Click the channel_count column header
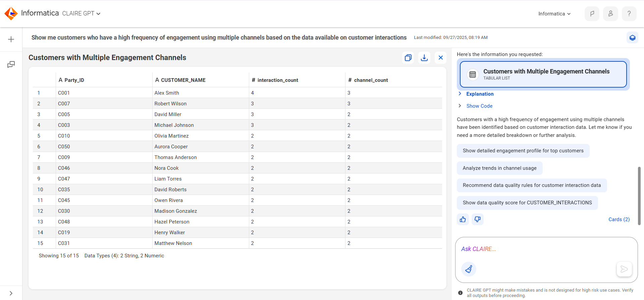Screen dimensions: 644x300 click(393, 80)
